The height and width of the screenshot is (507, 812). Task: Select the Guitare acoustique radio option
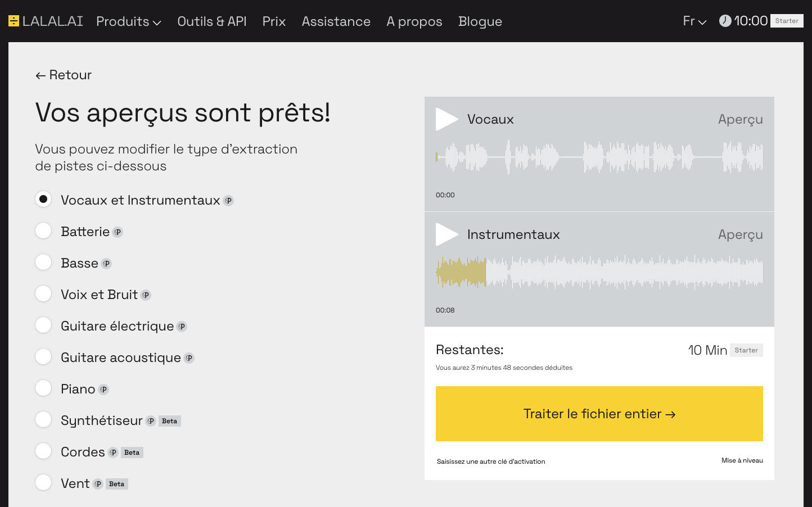click(x=43, y=357)
